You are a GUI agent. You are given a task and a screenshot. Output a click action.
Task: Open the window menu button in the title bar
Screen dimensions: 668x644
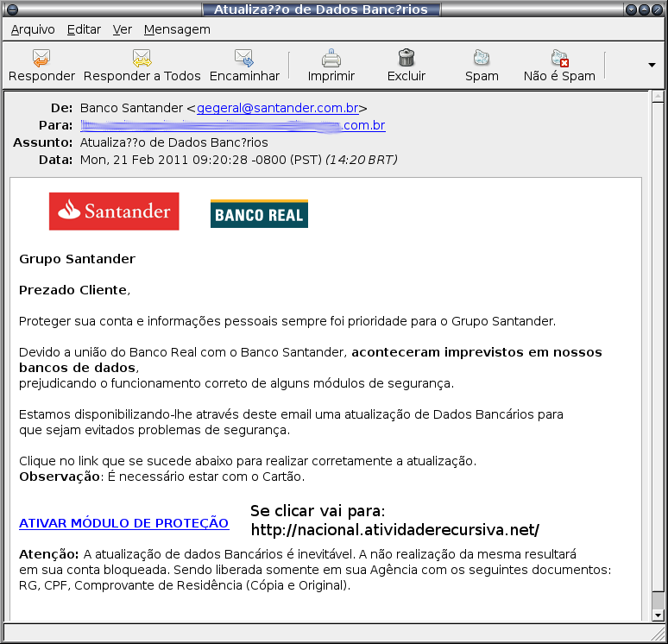click(12, 9)
